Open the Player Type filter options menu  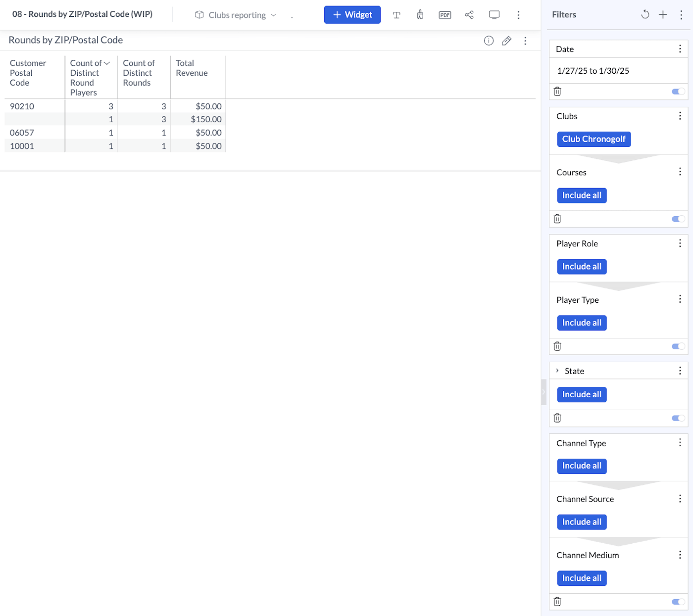(680, 299)
